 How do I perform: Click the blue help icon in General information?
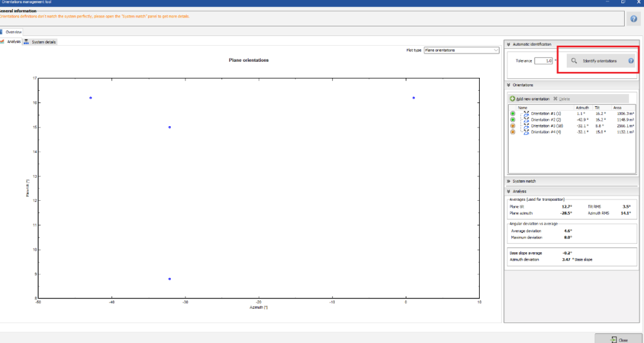634,19
